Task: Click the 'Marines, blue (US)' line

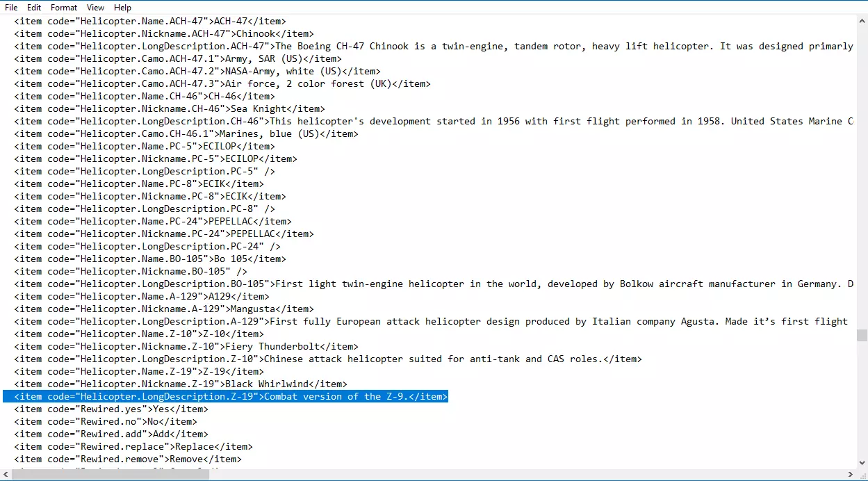Action: pos(186,134)
